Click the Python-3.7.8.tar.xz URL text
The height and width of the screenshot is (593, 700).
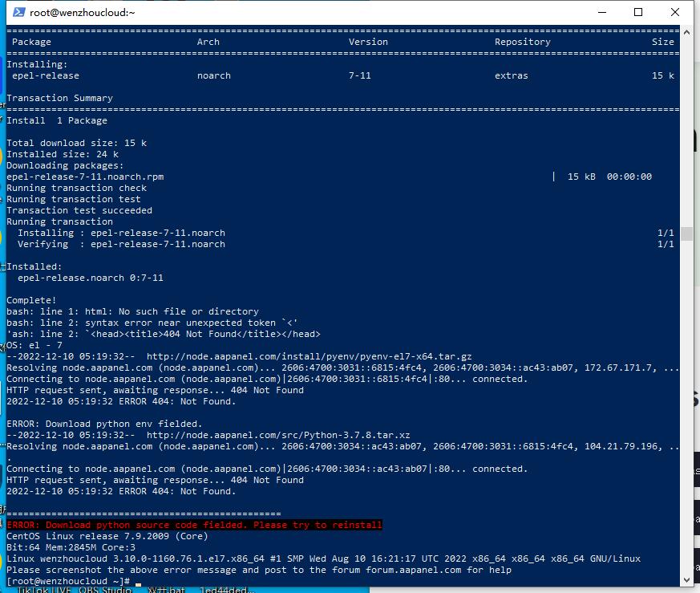point(278,435)
